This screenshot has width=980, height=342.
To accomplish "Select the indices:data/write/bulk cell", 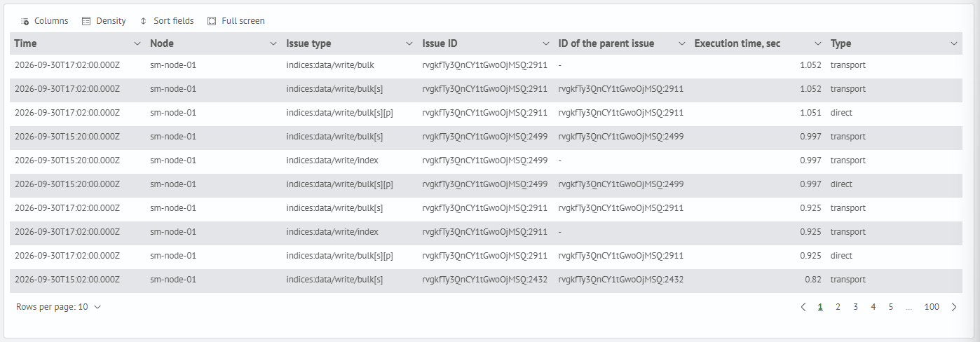I will [330, 65].
